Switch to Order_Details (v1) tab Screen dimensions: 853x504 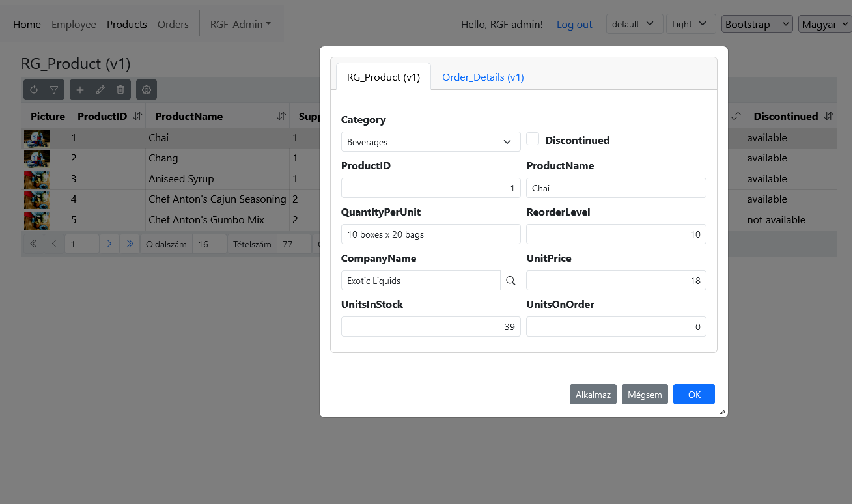pos(482,77)
